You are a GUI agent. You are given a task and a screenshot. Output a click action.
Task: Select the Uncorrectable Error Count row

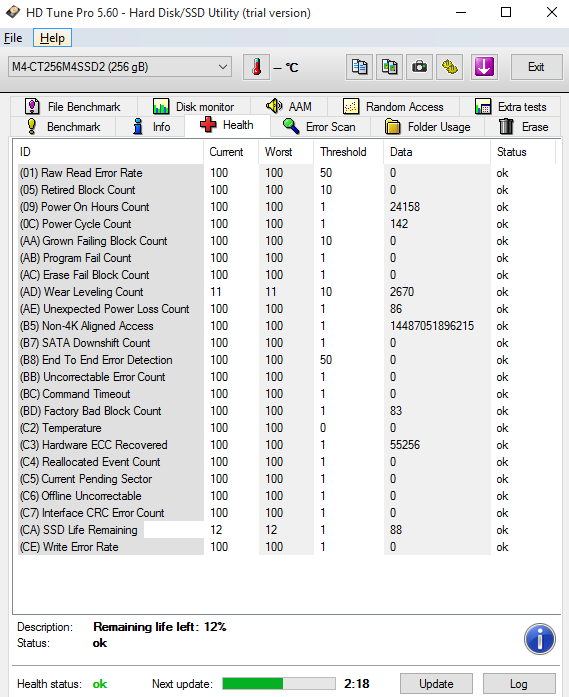click(x=287, y=377)
